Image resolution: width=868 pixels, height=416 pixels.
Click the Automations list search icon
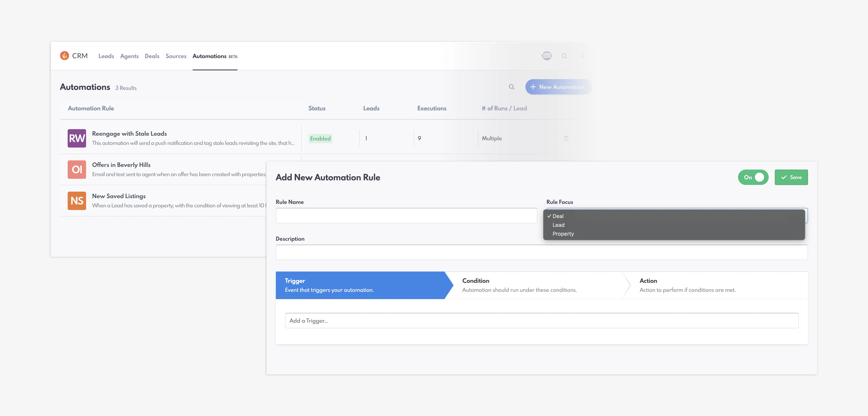(x=511, y=87)
